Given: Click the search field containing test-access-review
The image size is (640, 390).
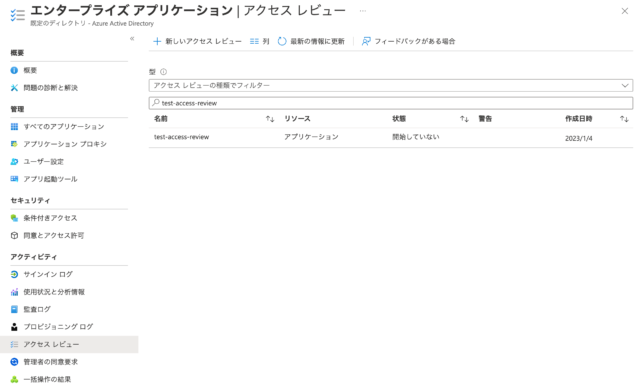Looking at the screenshot, I should coord(391,103).
